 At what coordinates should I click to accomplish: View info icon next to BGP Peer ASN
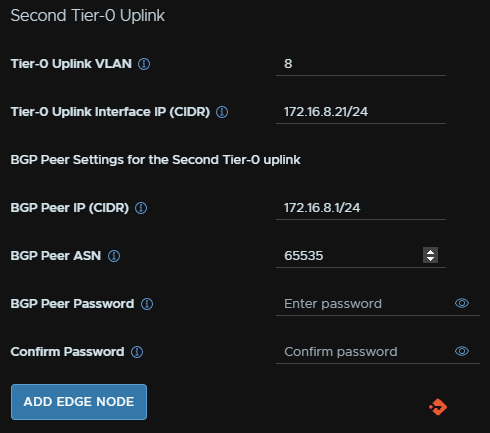(114, 256)
